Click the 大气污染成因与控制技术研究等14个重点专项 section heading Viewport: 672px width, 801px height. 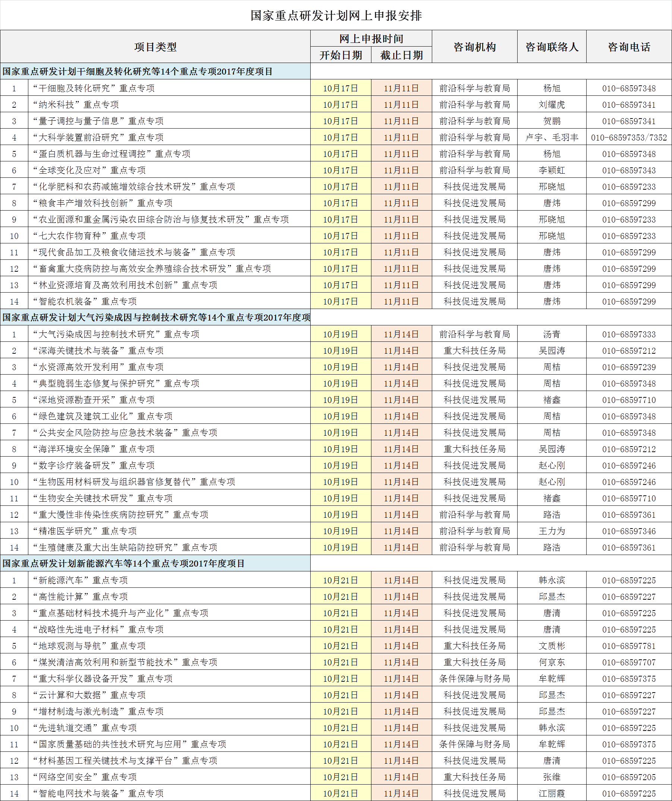[x=156, y=317]
